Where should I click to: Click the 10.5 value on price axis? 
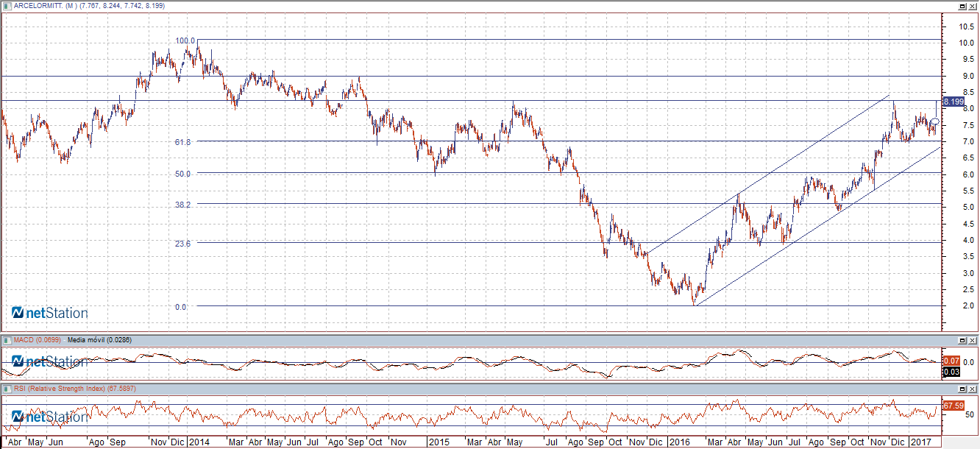967,26
